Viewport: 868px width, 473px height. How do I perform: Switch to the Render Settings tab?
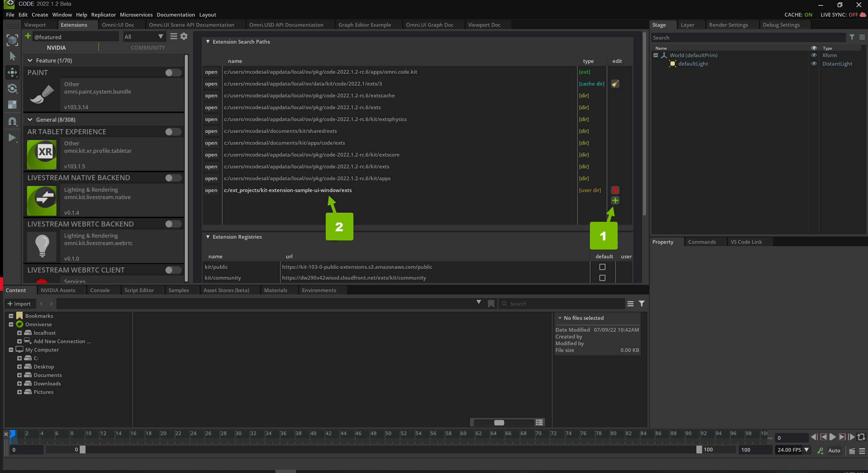click(x=728, y=25)
